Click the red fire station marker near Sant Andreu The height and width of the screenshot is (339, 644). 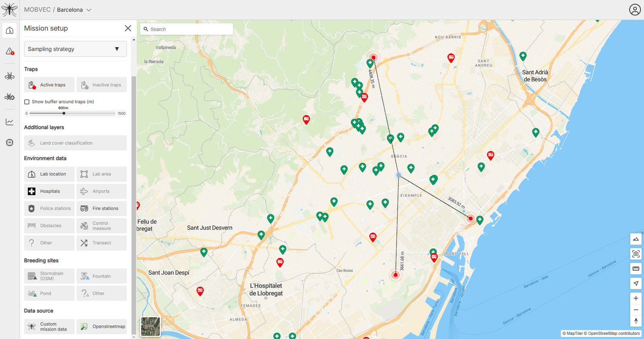[451, 58]
